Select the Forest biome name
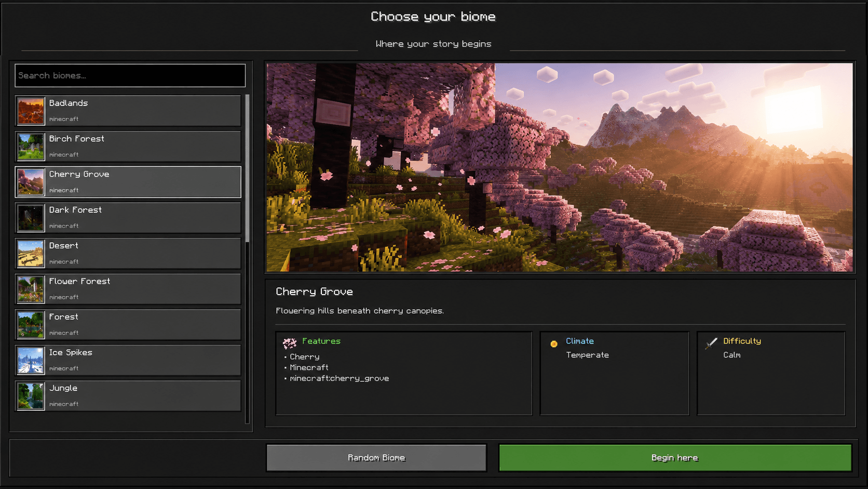Image resolution: width=868 pixels, height=489 pixels. click(63, 316)
